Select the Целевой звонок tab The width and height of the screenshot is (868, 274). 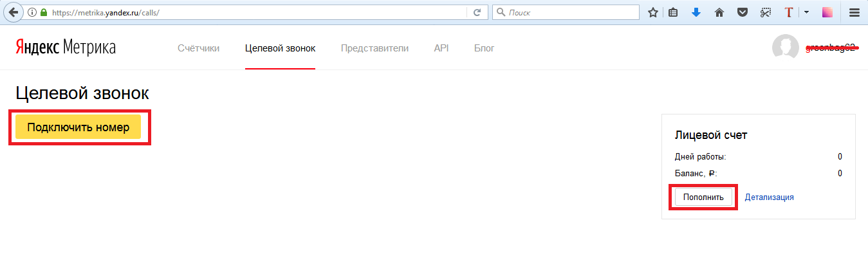coord(280,48)
